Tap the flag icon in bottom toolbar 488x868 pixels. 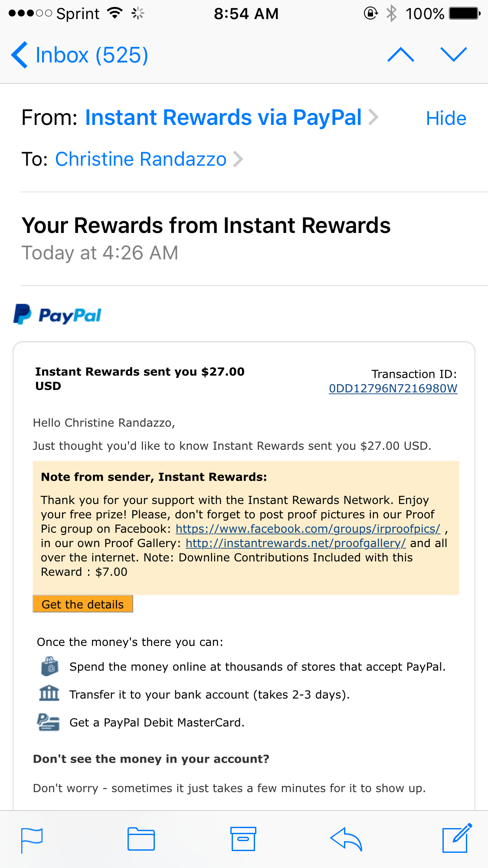click(32, 840)
